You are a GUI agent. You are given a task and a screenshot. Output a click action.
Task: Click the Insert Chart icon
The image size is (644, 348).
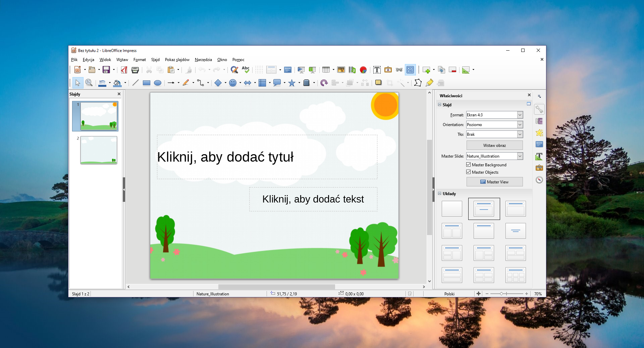coord(363,70)
